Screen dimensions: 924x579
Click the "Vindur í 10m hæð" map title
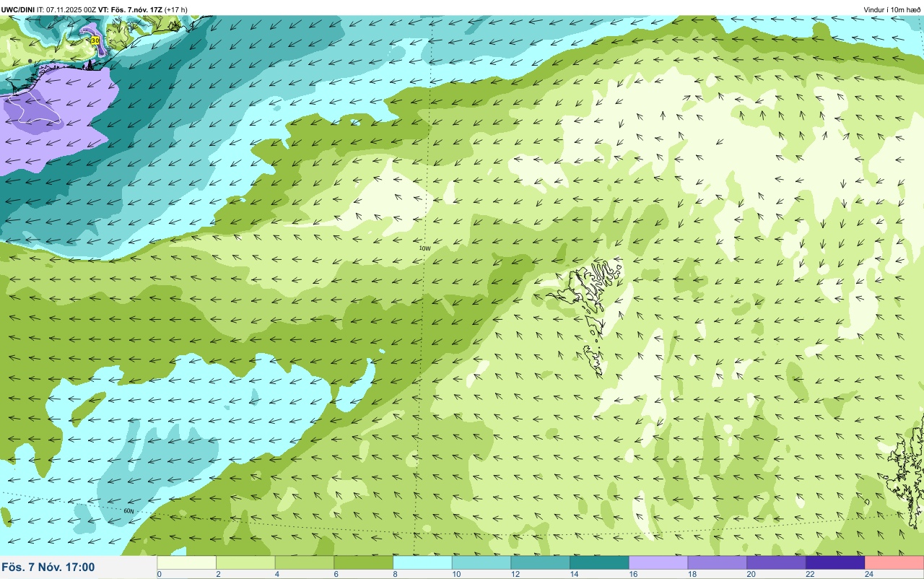892,9
